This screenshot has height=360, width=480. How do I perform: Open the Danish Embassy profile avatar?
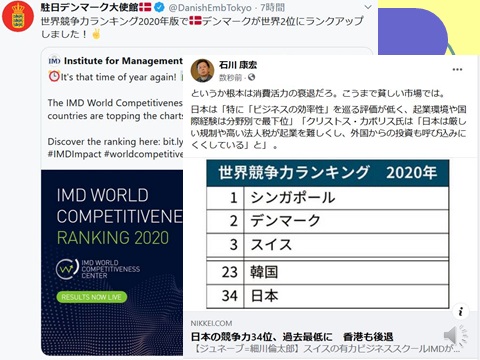tap(18, 16)
